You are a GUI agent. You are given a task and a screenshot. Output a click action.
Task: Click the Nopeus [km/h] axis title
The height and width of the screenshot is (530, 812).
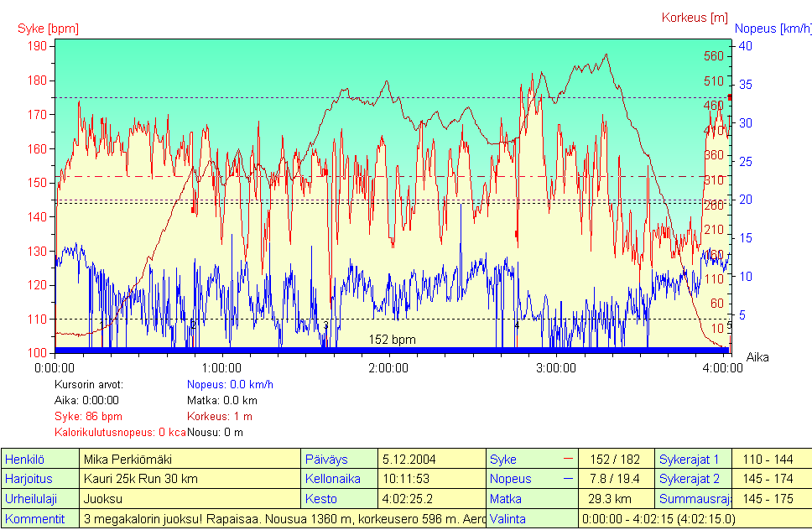(773, 29)
